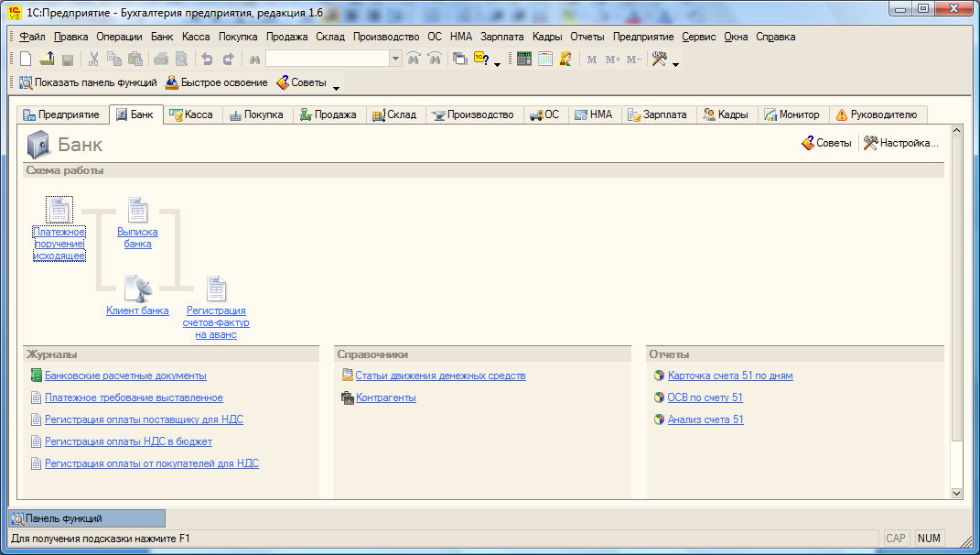980x555 pixels.
Task: Switch to the Касса tab
Action: coord(192,114)
